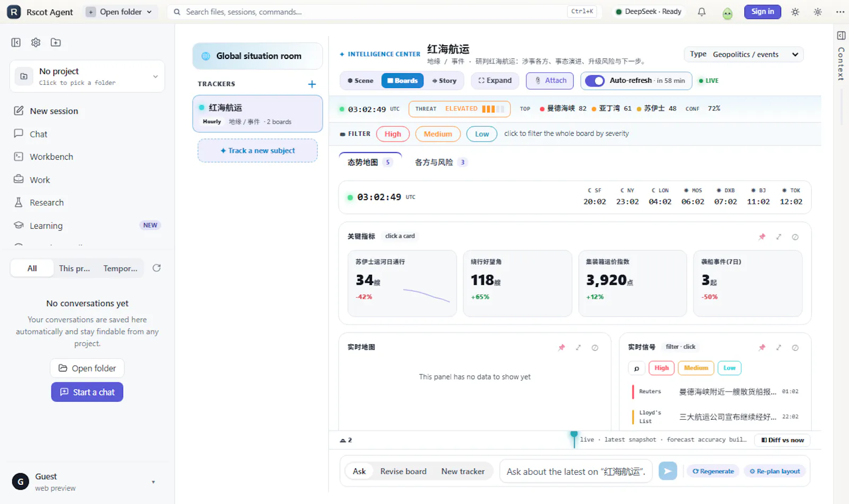Expand the 关键指标 panel to fullscreen

778,237
